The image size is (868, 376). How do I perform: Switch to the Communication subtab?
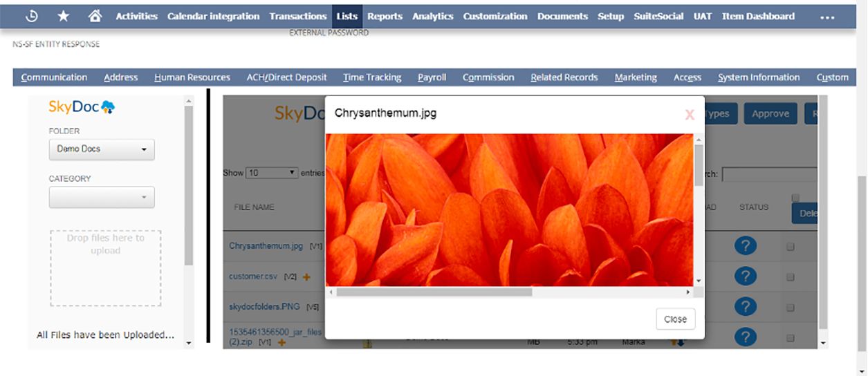click(x=54, y=77)
